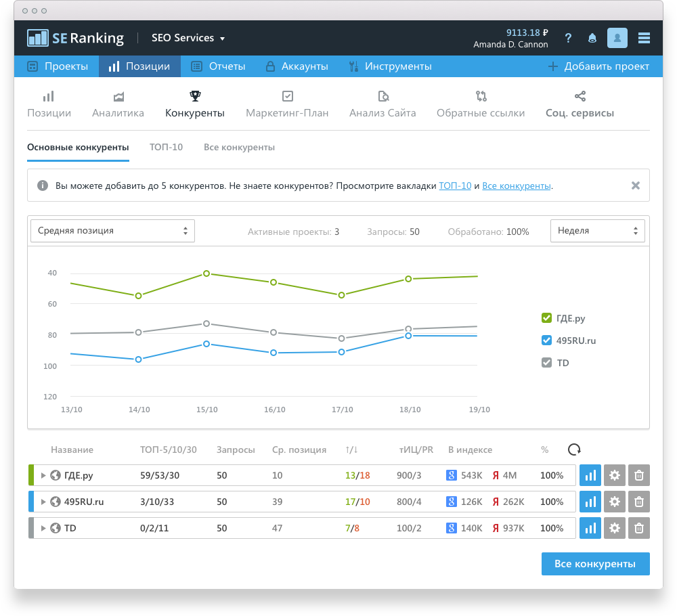
Task: Sort table by Название column header
Action: point(72,449)
